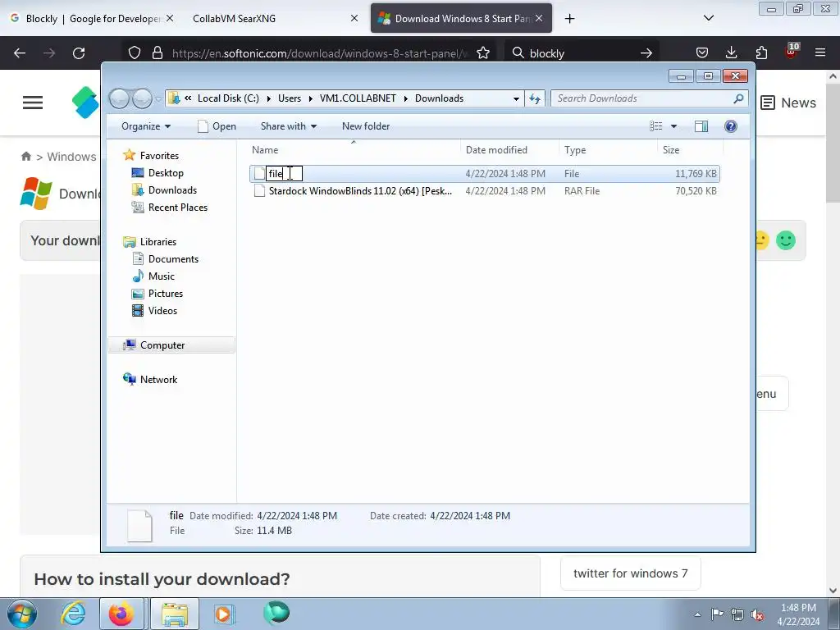This screenshot has width=840, height=630.
Task: Click Users breadcrumb in address bar
Action: point(290,98)
